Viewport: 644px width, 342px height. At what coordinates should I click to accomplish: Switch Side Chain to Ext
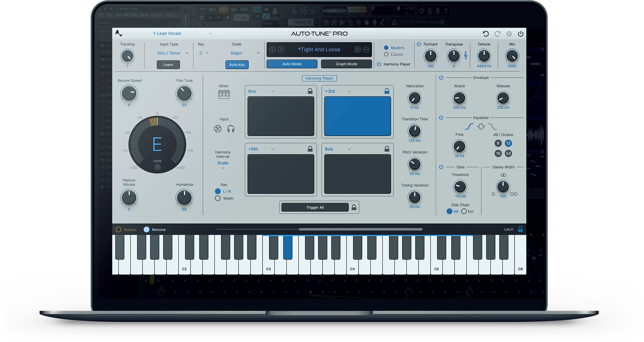[x=464, y=211]
